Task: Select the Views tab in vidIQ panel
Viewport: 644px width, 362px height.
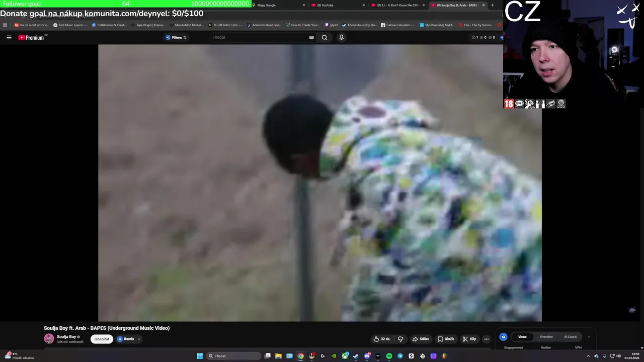Action: click(522, 337)
